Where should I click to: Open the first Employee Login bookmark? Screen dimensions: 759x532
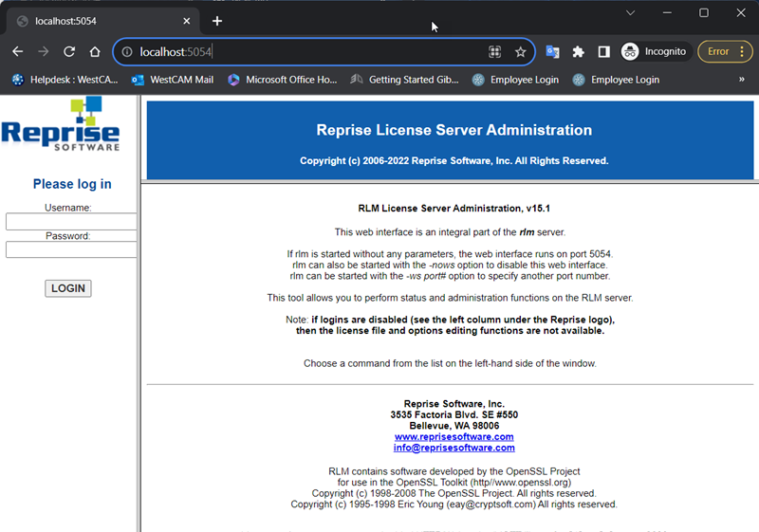[515, 80]
